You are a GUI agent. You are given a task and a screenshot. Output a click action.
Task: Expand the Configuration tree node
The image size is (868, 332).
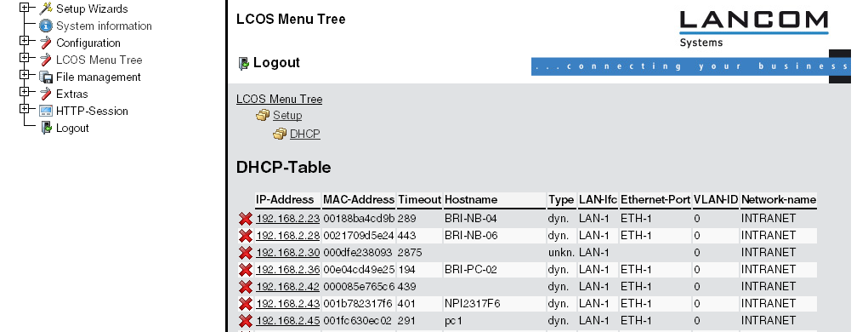(x=24, y=41)
